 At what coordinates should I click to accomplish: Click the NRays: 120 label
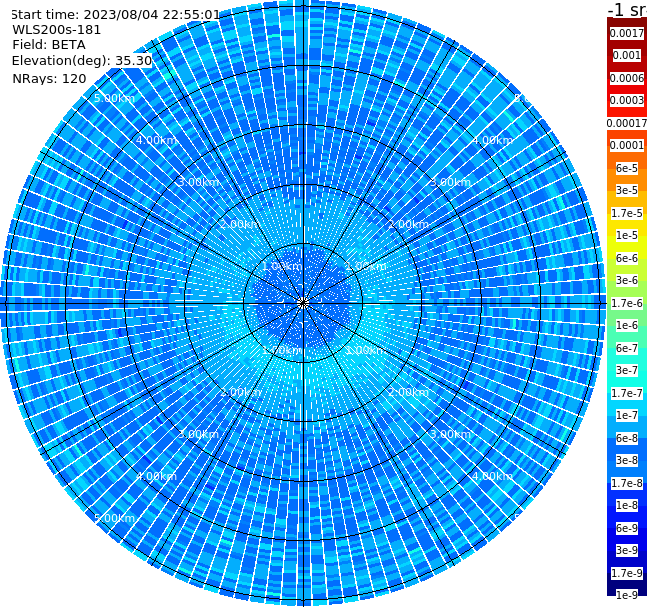(x=50, y=78)
